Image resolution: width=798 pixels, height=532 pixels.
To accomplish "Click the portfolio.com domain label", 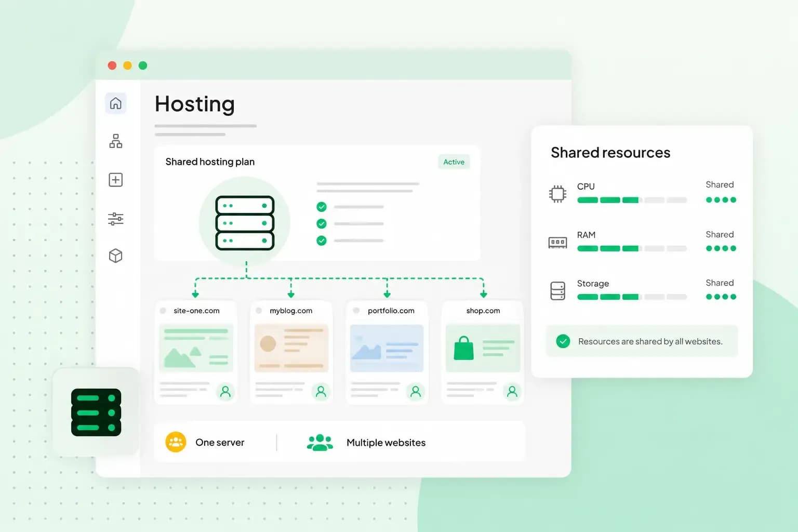I will pos(391,311).
